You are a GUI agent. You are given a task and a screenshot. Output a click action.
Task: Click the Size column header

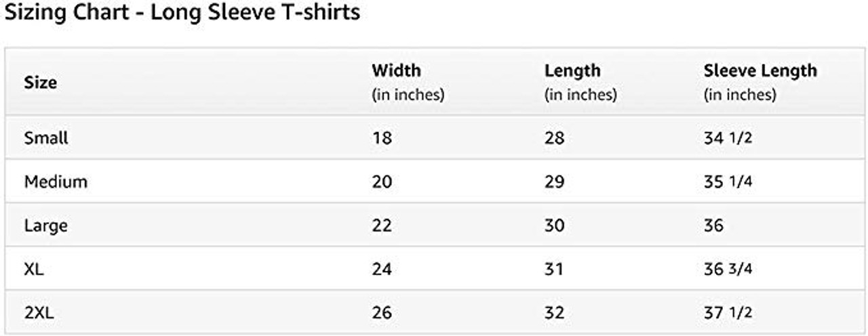click(40, 83)
